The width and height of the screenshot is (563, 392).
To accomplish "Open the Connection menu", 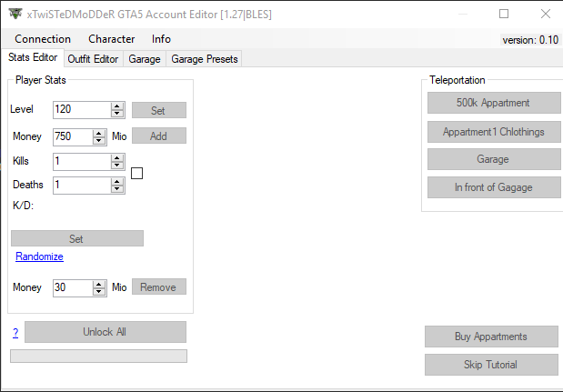I will pyautogui.click(x=43, y=39).
